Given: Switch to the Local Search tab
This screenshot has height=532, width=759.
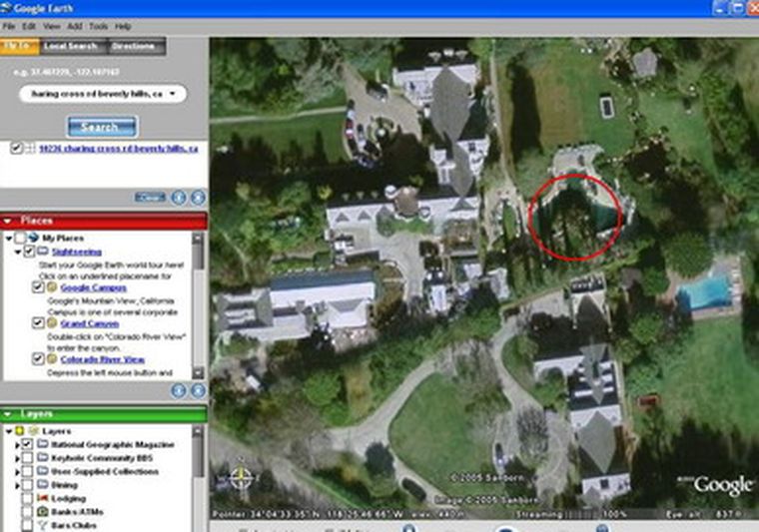Looking at the screenshot, I should [x=69, y=46].
